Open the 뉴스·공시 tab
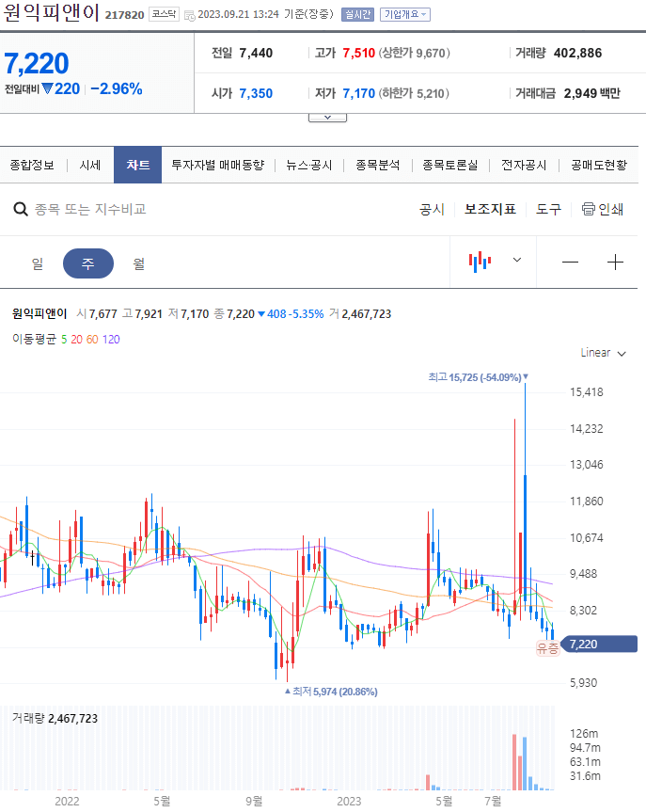Viewport: 646px width, 812px height. coord(309,165)
